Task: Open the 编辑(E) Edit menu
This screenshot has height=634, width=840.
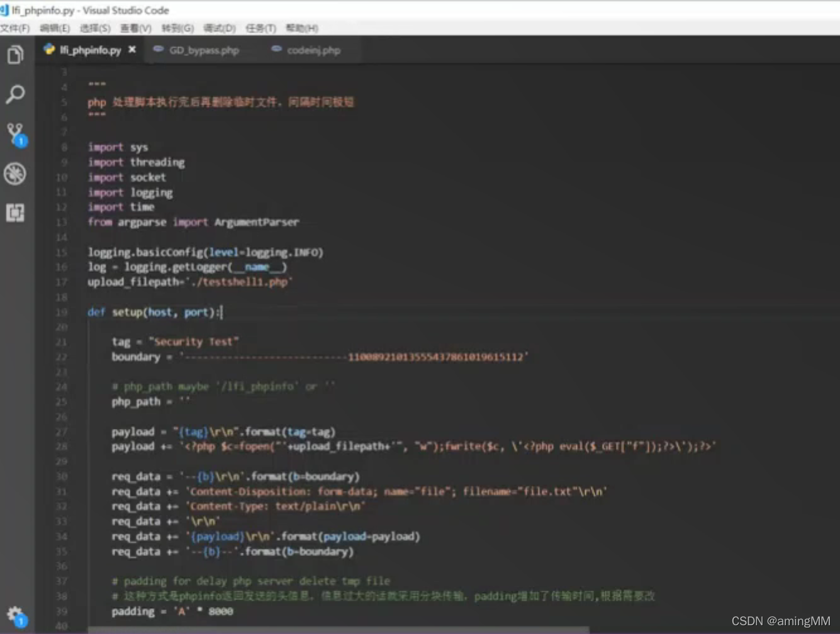Action: (55, 28)
